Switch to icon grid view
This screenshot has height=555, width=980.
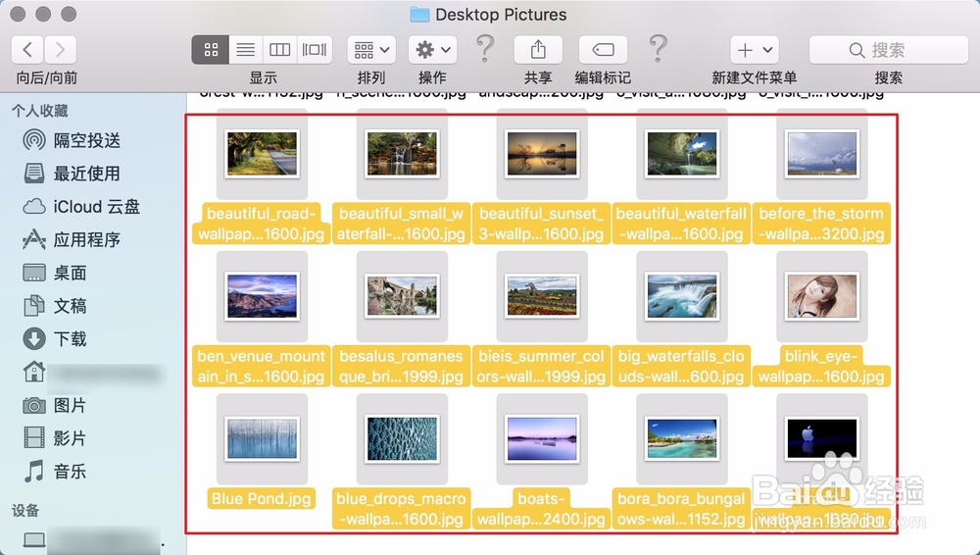[x=211, y=49]
